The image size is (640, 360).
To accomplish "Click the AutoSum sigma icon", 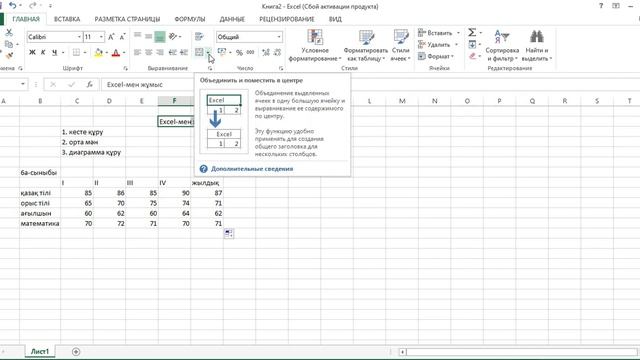I will 472,32.
